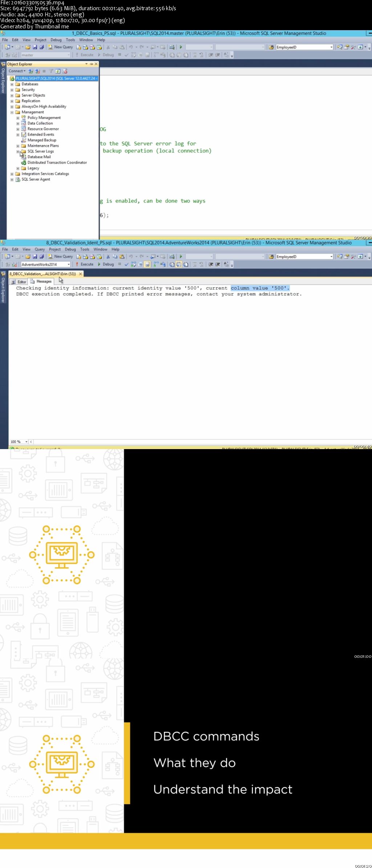Image resolution: width=372 pixels, height=868 pixels.
Task: Open the Query menu in the DBCC_Validation window
Action: (40, 249)
